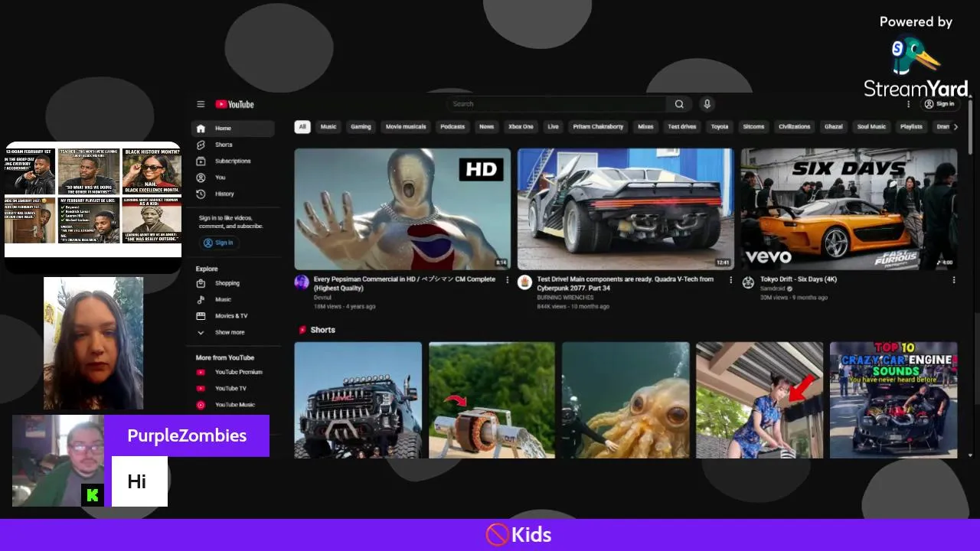Viewport: 980px width, 551px height.
Task: Open History in the sidebar
Action: (232, 194)
